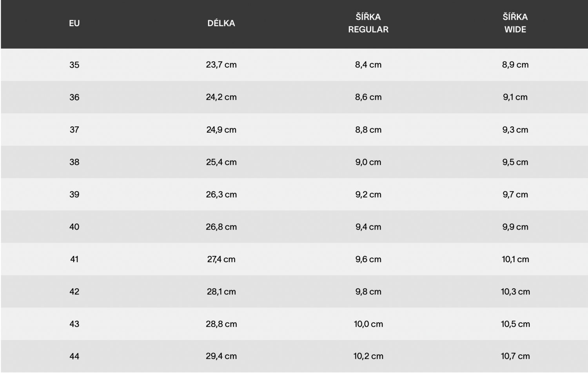Click EU size 35 cell
Viewport: 588px width, 373px height.
point(74,65)
